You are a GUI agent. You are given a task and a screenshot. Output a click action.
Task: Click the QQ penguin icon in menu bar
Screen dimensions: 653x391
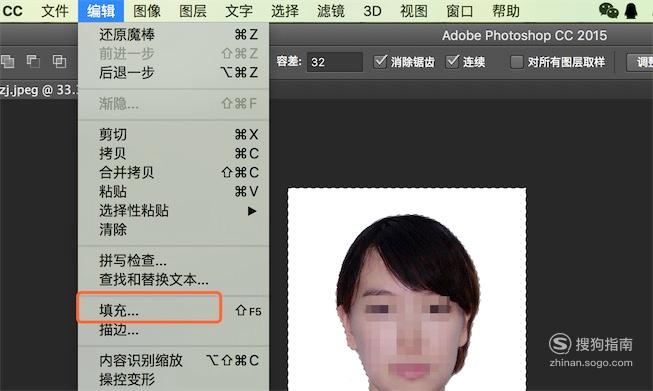631,11
